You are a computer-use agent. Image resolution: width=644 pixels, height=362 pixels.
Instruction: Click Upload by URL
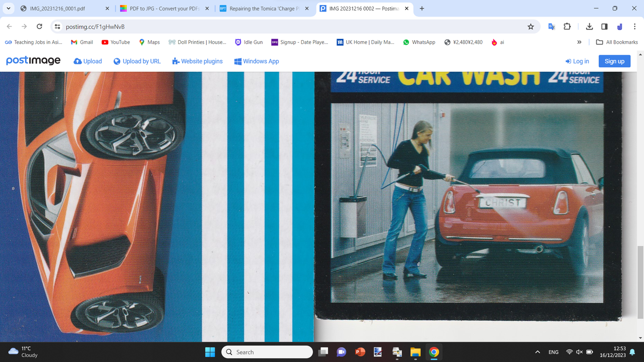pyautogui.click(x=137, y=61)
